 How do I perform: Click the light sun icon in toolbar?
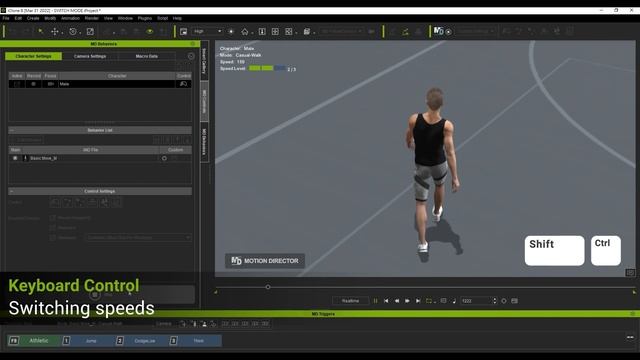(x=231, y=31)
